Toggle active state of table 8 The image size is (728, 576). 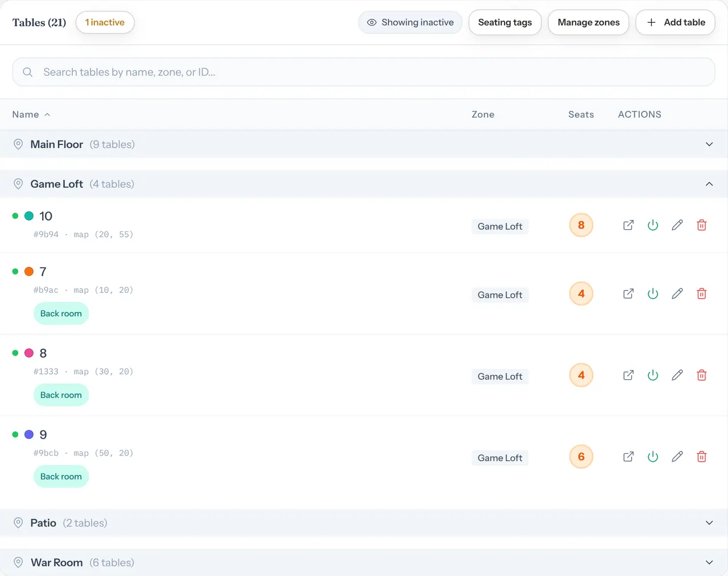[x=653, y=375]
